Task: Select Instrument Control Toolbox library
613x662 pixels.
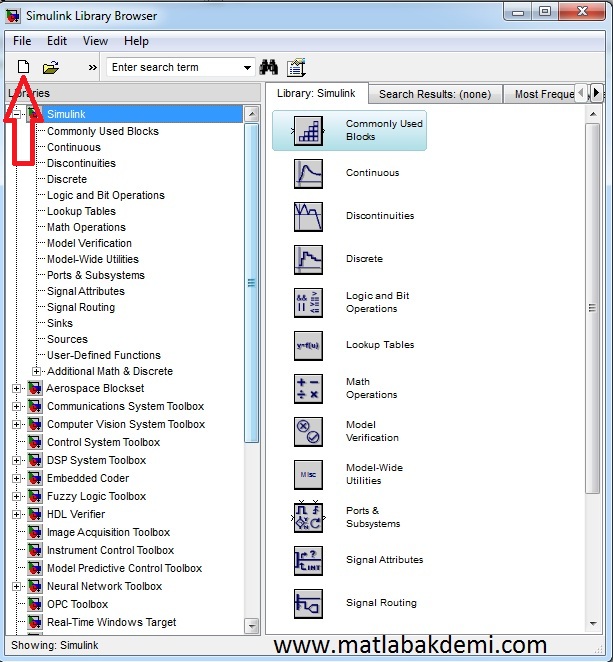Action: click(111, 550)
